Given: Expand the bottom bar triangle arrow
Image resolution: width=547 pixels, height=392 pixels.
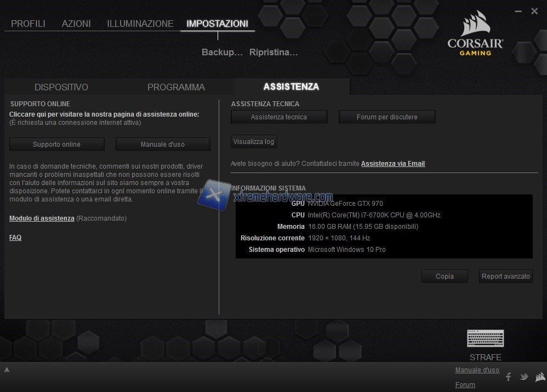Looking at the screenshot, I should coord(6,370).
